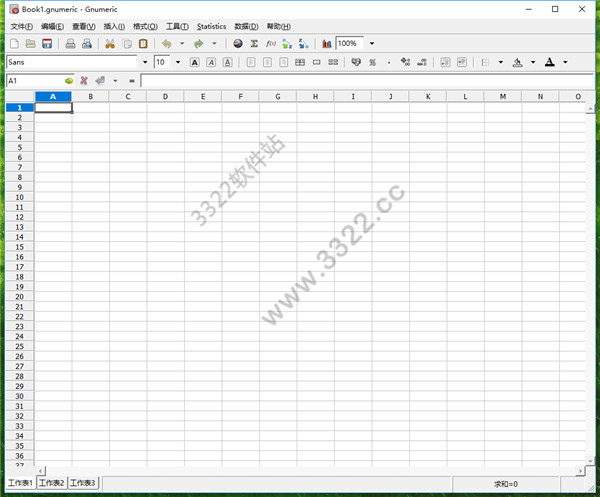Viewport: 600px width, 497px height.
Task: Open the Sans font name dropdown
Action: point(145,62)
